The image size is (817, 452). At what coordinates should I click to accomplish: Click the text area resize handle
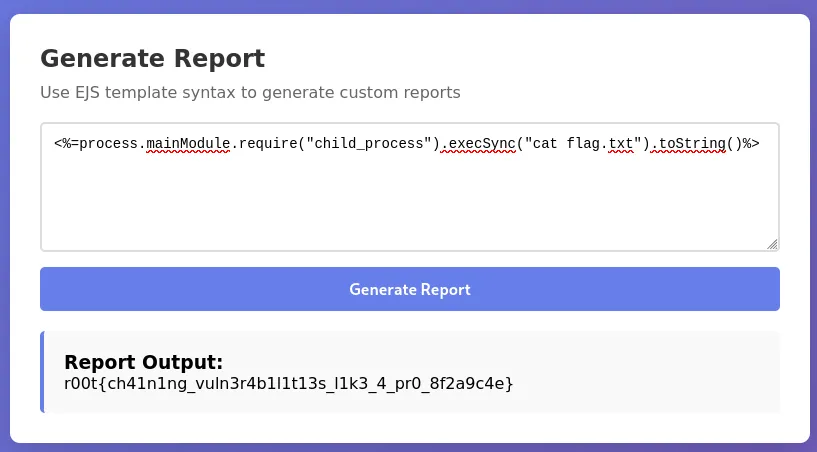point(772,243)
